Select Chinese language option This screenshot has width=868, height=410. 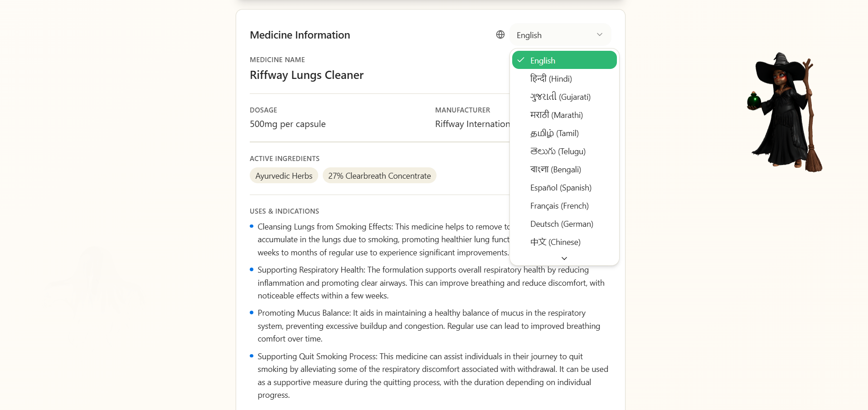point(555,242)
